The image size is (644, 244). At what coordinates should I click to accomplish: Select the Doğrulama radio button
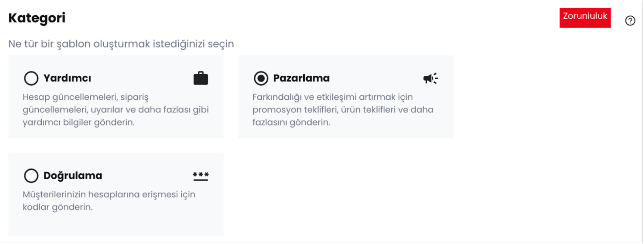click(x=31, y=175)
